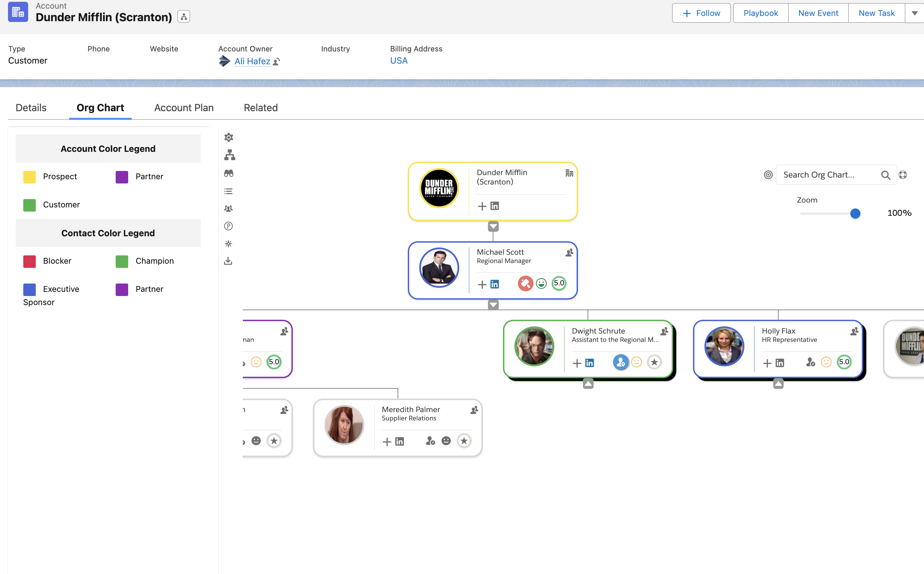
Task: Open the more actions dropdown arrow
Action: coord(915,13)
